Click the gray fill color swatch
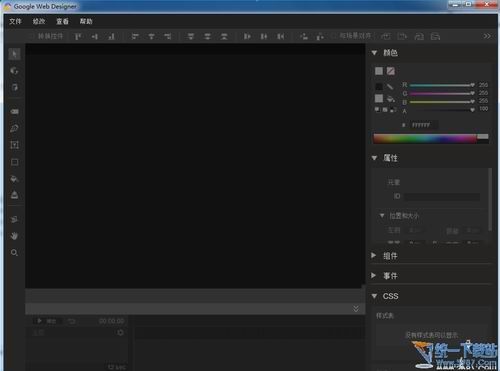Image resolution: width=500 pixels, height=371 pixels. click(x=379, y=98)
